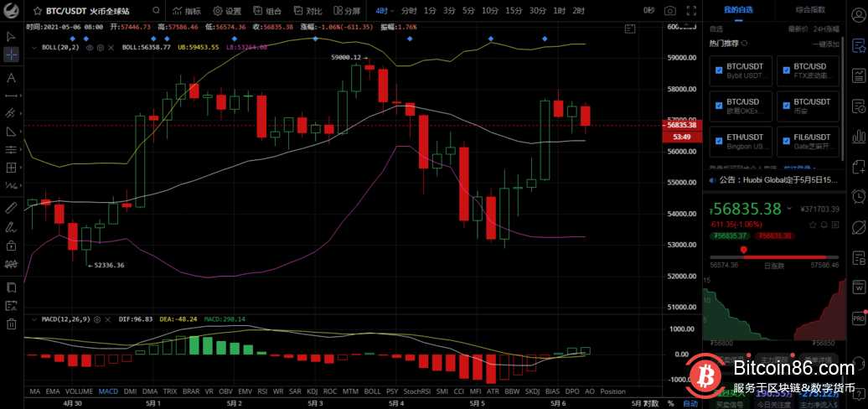Select the KDJ indicator tab
Viewport: 868px width, 409px height.
[x=312, y=391]
